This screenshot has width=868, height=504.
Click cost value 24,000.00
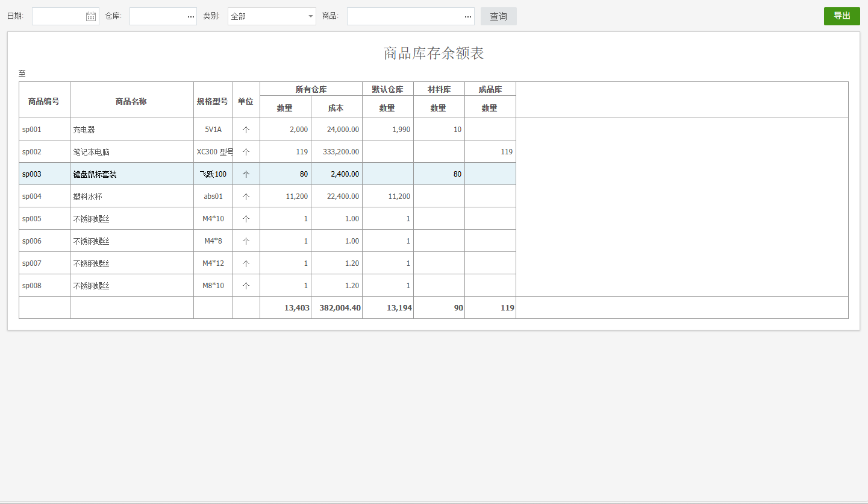[x=343, y=130]
